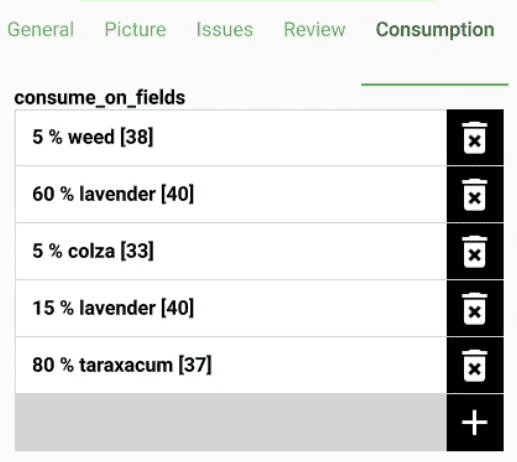Delete the 60 % lavender [40] entry
This screenshot has width=517, height=462.
tap(475, 194)
